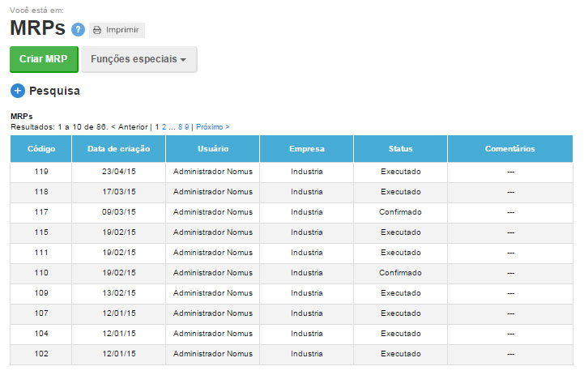
Task: Expand the Pesquisa section with plus icon
Action: click(x=18, y=91)
